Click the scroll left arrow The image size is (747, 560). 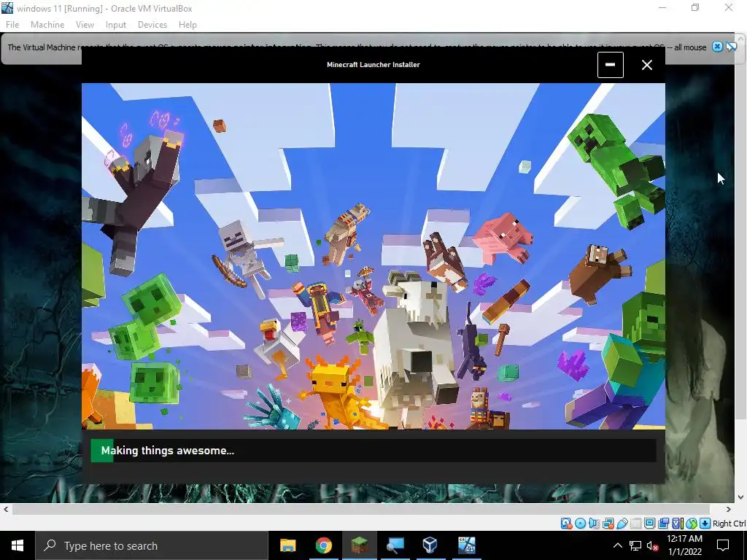(6, 510)
